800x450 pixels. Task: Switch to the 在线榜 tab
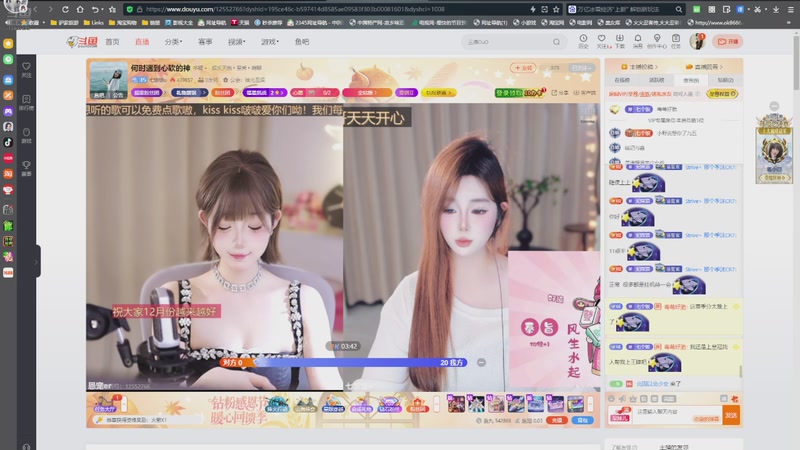pyautogui.click(x=622, y=80)
